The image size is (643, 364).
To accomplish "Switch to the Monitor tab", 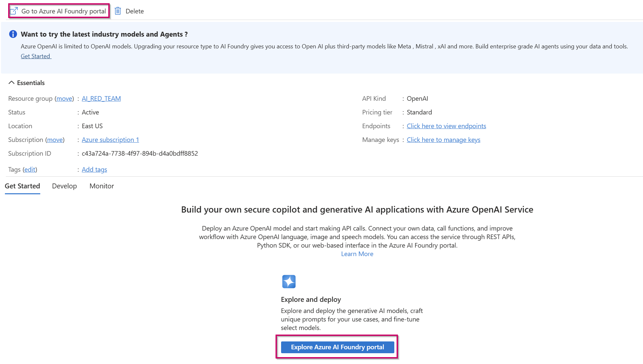I will [x=102, y=186].
